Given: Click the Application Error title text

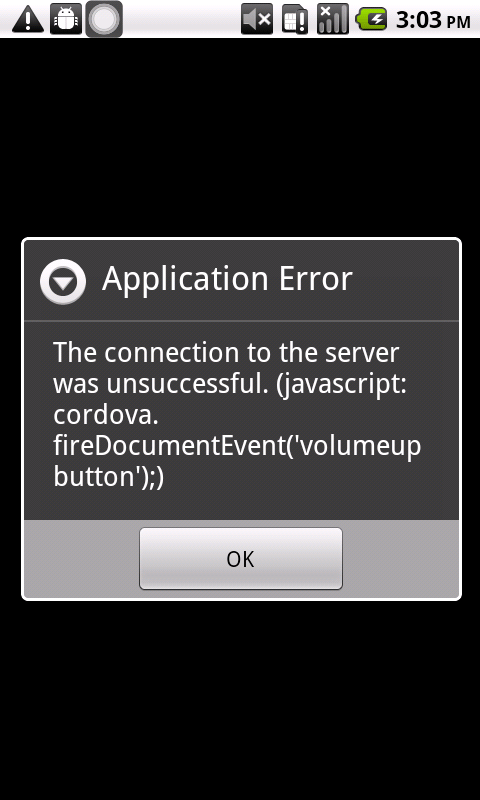Looking at the screenshot, I should [x=227, y=279].
